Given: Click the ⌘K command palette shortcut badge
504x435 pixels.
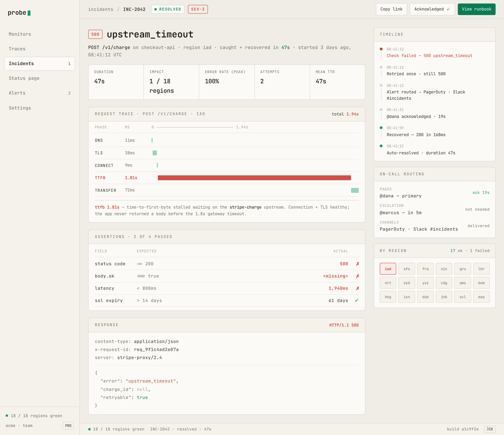Looking at the screenshot, I should (490, 429).
